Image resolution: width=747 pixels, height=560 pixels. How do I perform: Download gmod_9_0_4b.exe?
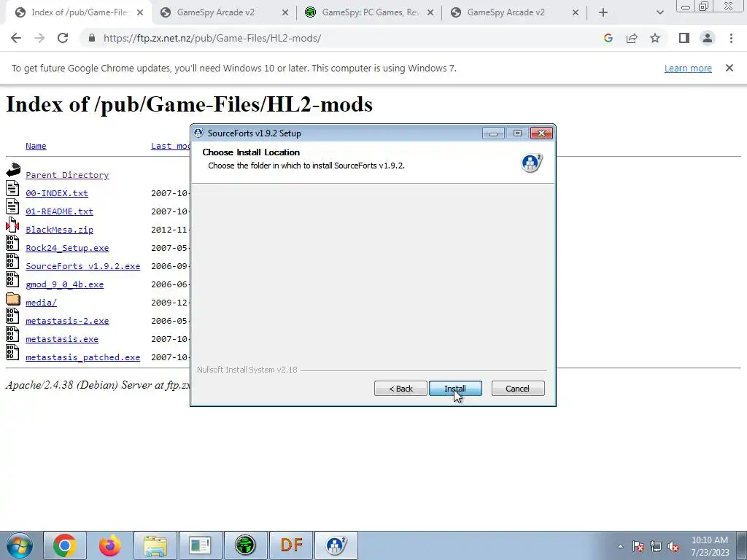tap(65, 284)
